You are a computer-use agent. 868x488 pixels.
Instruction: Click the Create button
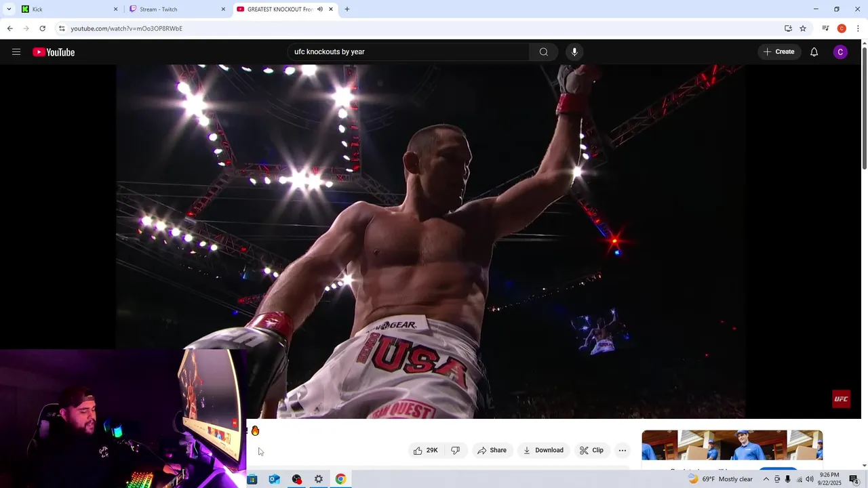pos(779,52)
